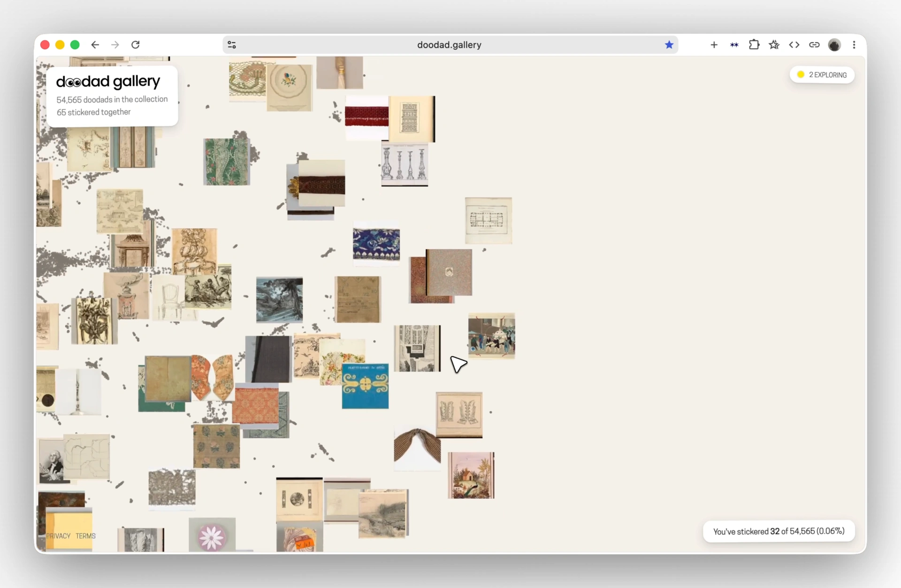Screen dimensions: 901x588
Task: Select the striped brown bow thumbnail
Action: [417, 447]
